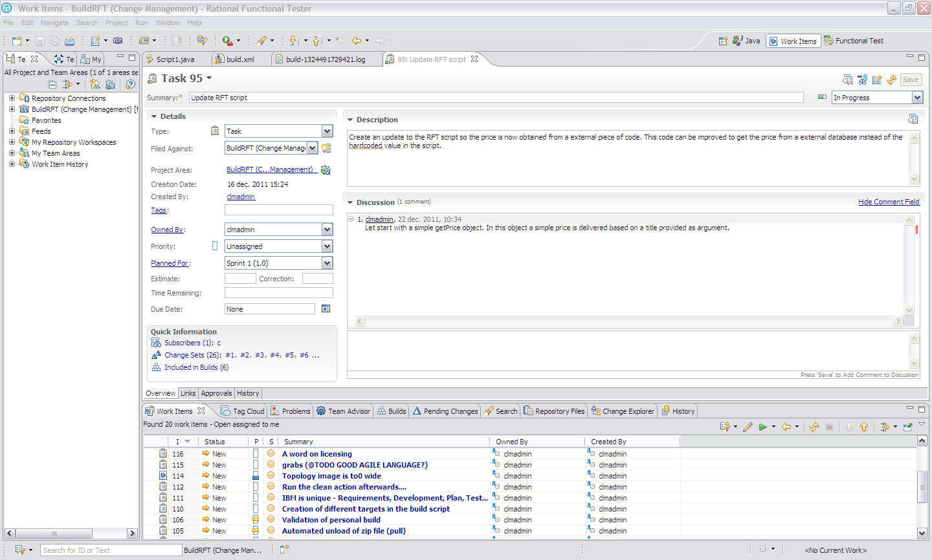Click the work items list vertical scrollbar
Screen dimensions: 932x560
click(922, 487)
